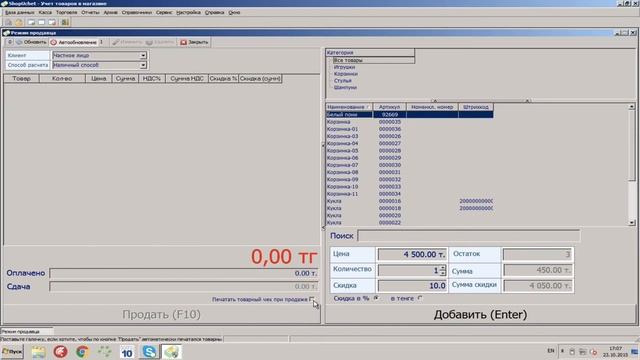Click the grayed Изменить pencil icon

coord(116,42)
